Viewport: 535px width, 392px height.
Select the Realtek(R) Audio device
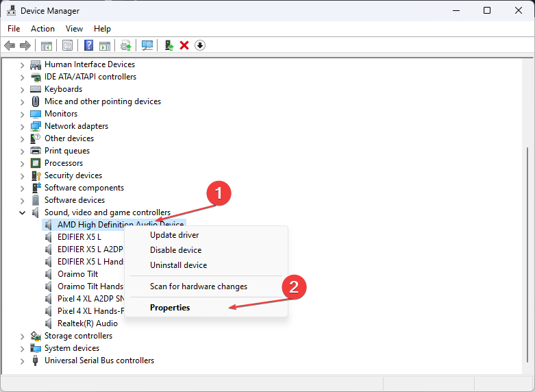click(88, 323)
